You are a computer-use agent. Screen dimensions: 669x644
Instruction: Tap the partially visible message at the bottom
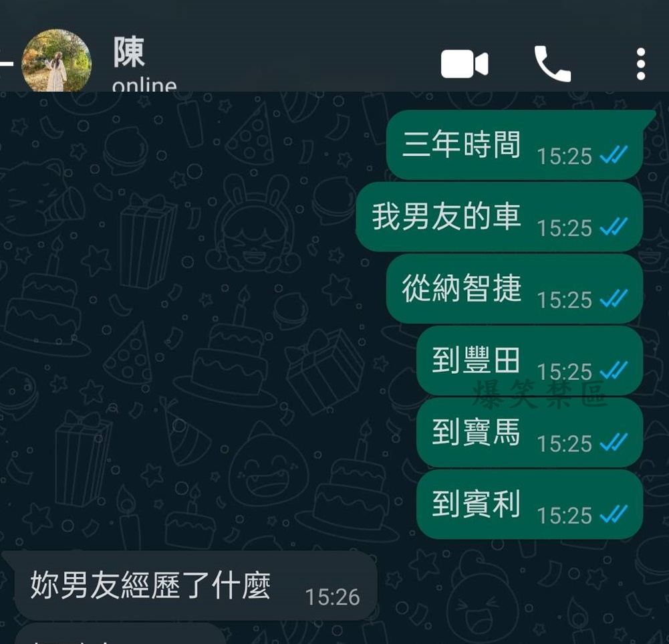[120, 633]
